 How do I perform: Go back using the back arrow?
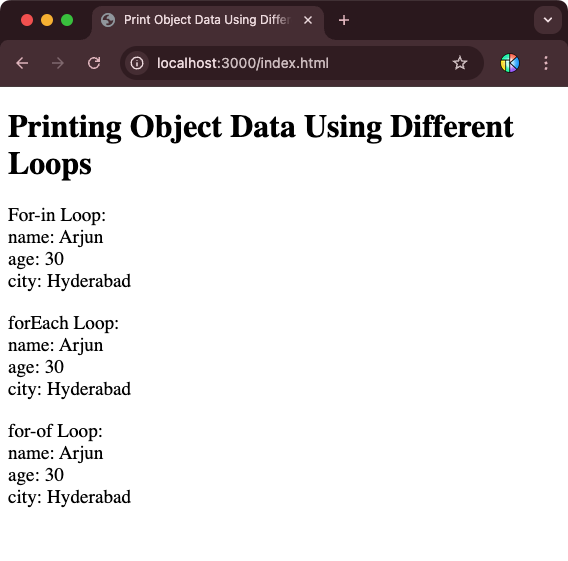coord(22,63)
